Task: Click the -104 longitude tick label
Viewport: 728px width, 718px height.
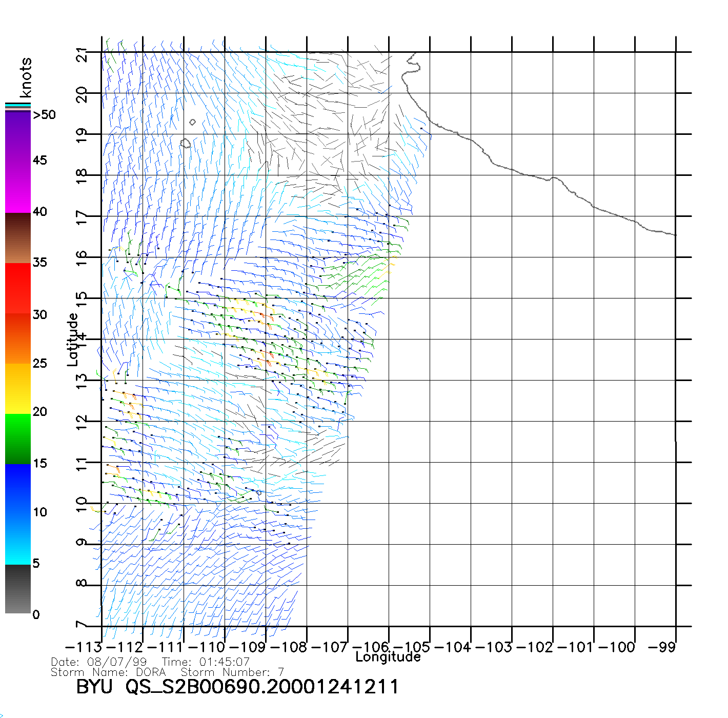Action: coord(453,647)
